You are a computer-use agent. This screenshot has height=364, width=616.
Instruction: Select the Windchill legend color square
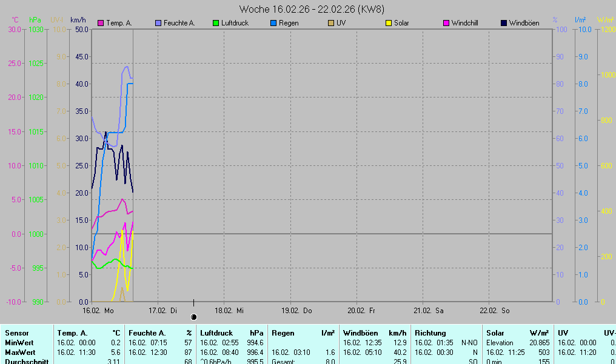[446, 23]
